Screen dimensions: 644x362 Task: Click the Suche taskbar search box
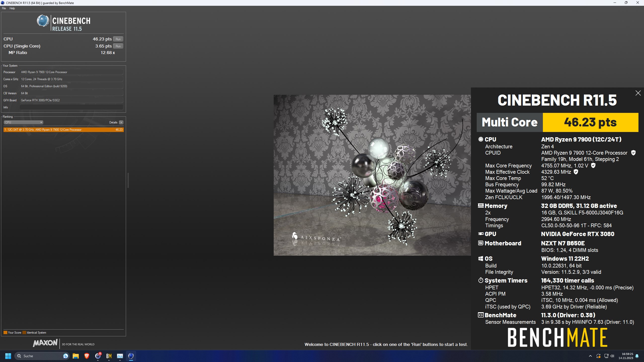42,356
